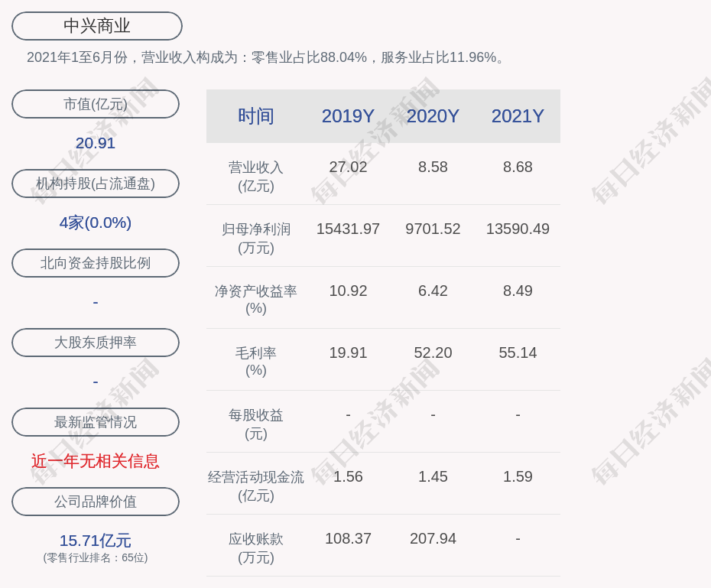711x588 pixels.
Task: Click the 零售行业排名:65位 note
Action: (x=96, y=557)
